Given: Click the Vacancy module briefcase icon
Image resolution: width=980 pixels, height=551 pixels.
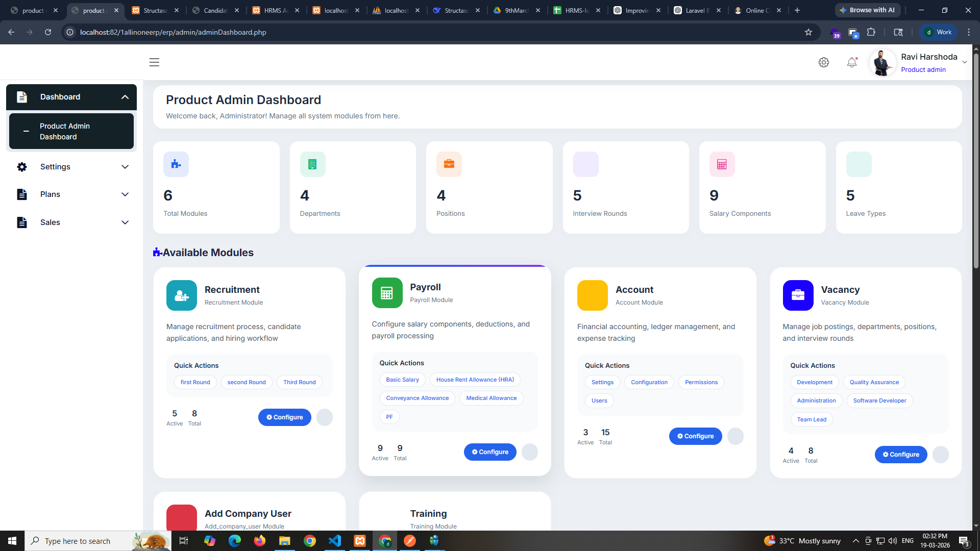Looking at the screenshot, I should pos(798,295).
